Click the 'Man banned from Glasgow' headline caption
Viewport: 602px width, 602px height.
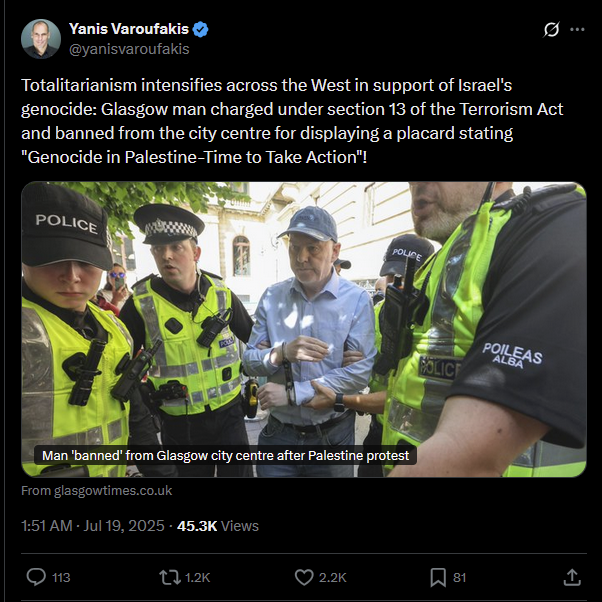point(225,455)
